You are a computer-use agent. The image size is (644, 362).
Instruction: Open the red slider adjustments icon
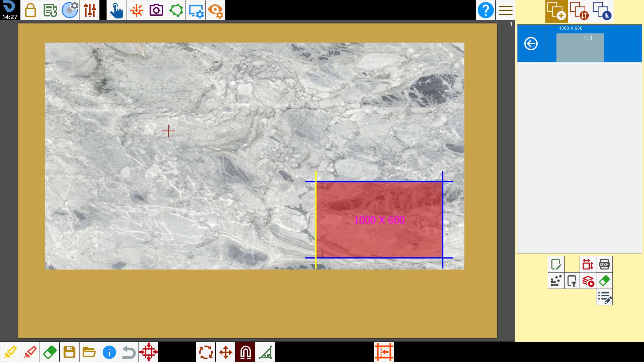[x=90, y=10]
